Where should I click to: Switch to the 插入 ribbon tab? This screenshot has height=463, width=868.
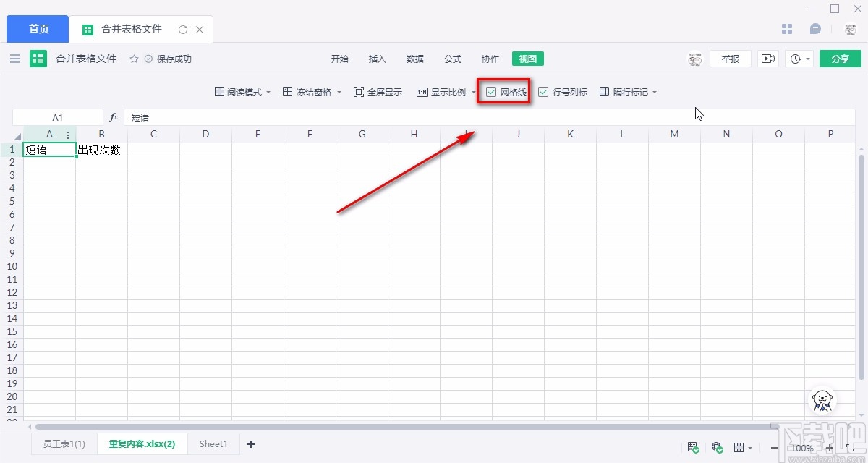pos(377,59)
